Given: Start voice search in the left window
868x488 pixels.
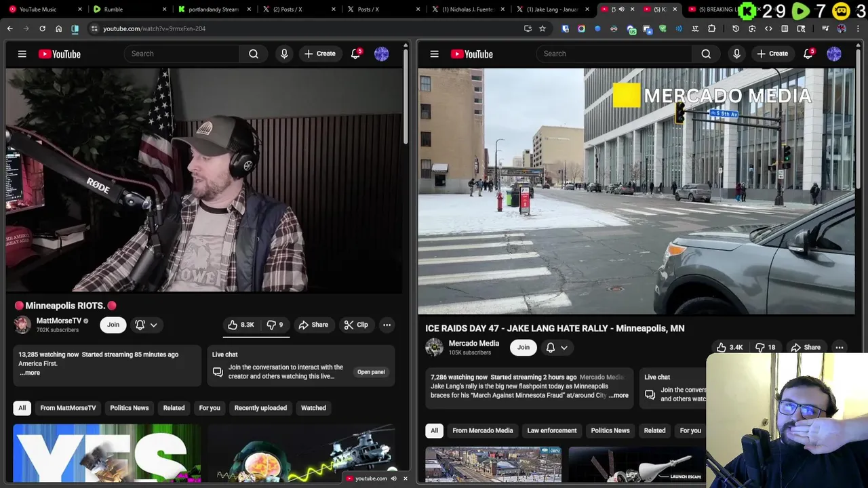Looking at the screenshot, I should point(284,54).
